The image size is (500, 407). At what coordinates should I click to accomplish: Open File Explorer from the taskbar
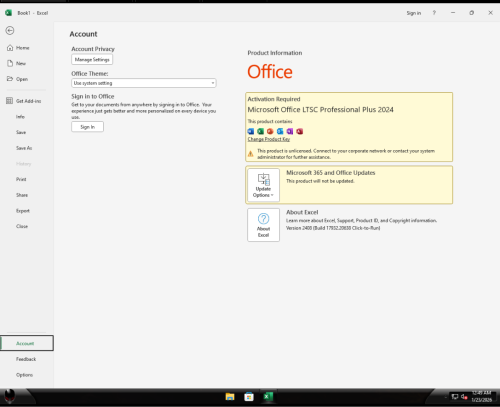tap(230, 397)
